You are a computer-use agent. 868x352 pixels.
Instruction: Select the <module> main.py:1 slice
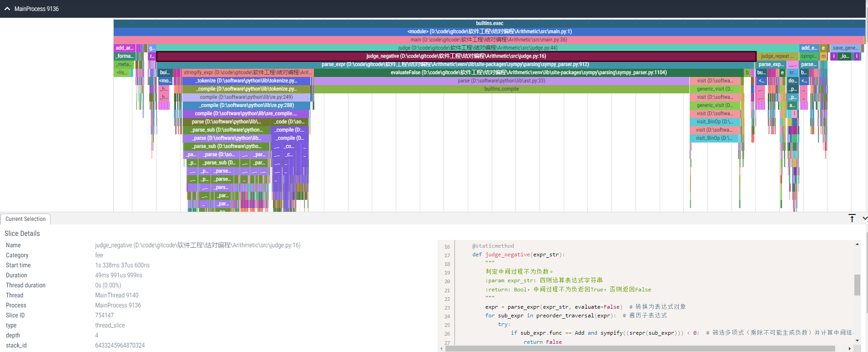pyautogui.click(x=490, y=31)
